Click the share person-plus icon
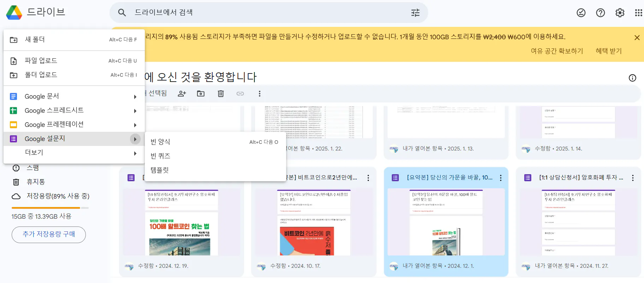Image resolution: width=644 pixels, height=283 pixels. (182, 94)
